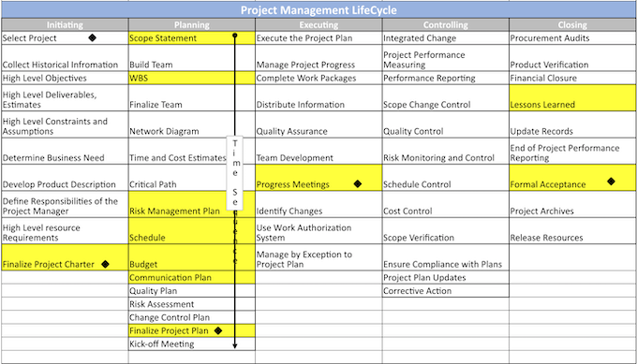Select the Product Verification cell
The image size is (637, 364).
point(572,58)
